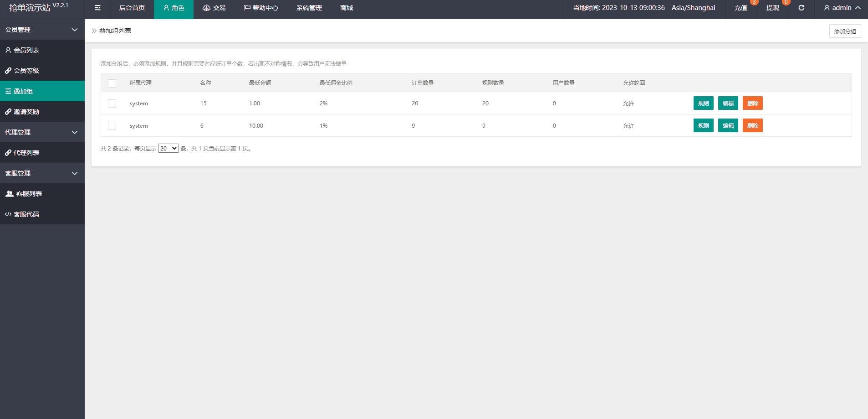Open 邀请奖励 in the sidebar
The height and width of the screenshot is (419, 868).
click(x=26, y=112)
